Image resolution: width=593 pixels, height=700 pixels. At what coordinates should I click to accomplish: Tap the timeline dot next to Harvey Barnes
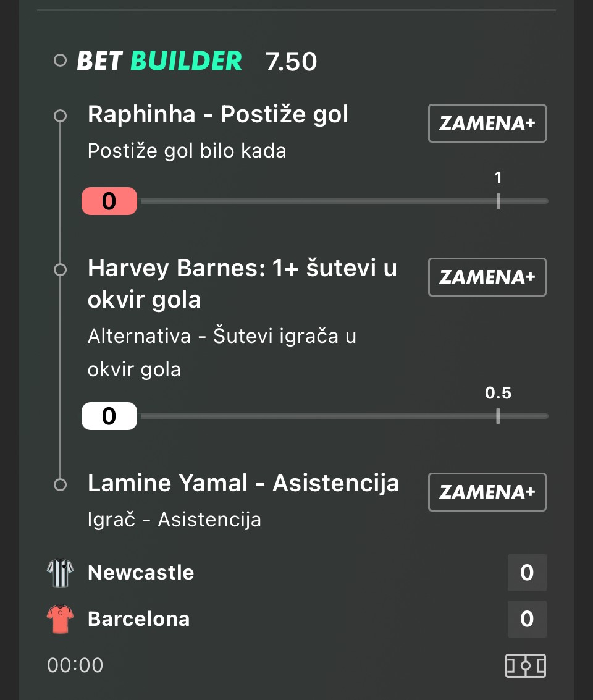[x=60, y=269]
